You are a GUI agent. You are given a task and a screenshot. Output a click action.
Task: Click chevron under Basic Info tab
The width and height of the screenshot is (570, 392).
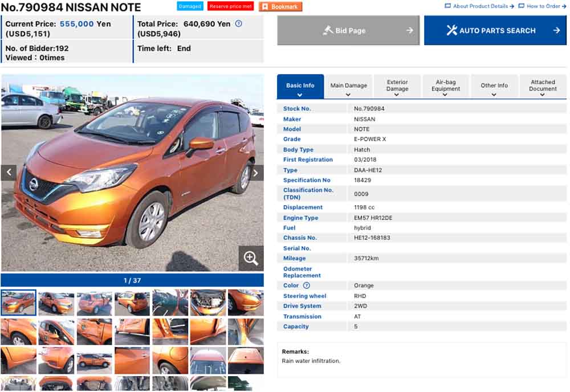[x=300, y=95]
